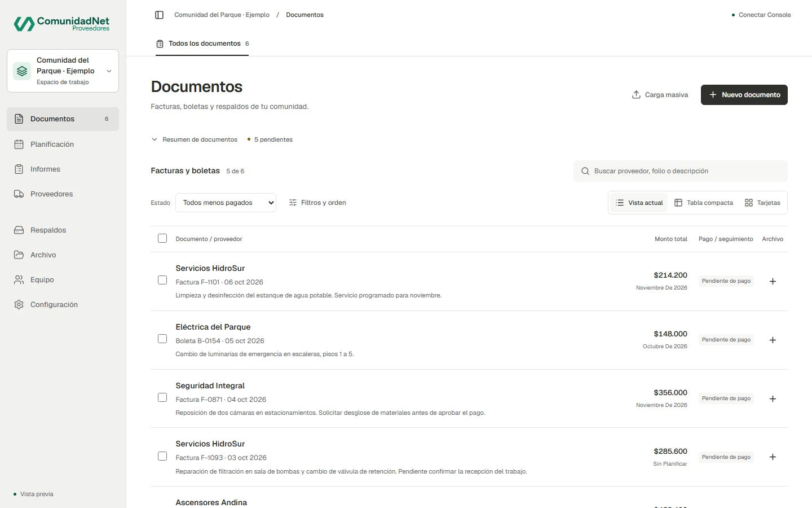Image resolution: width=812 pixels, height=508 pixels.
Task: Open Proveedores in the sidebar
Action: 63,194
